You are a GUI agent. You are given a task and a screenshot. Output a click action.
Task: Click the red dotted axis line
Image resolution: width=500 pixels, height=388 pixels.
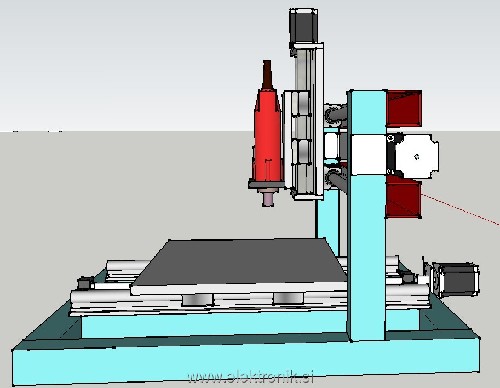click(x=461, y=209)
